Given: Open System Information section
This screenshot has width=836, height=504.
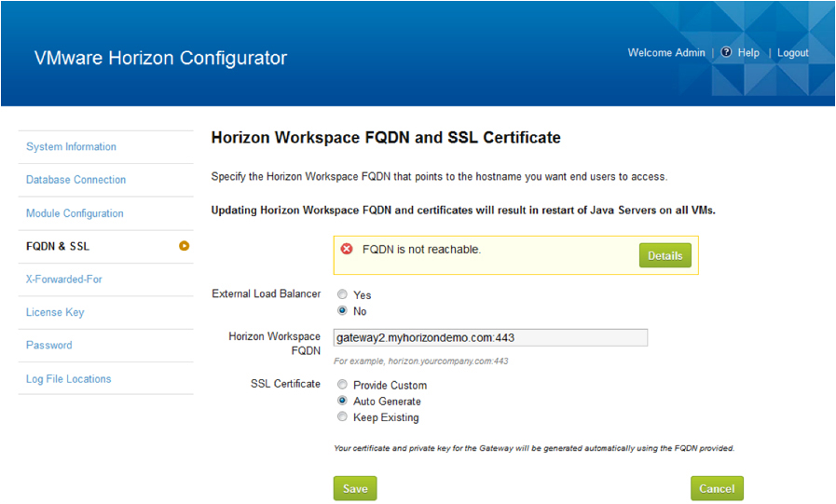Looking at the screenshot, I should [x=71, y=146].
